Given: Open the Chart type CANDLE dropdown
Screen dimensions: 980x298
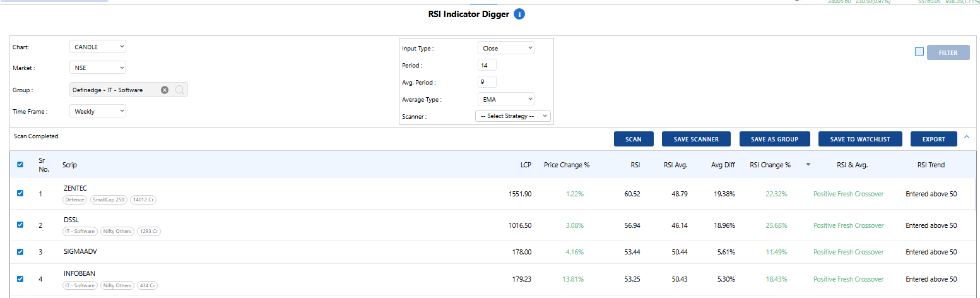Looking at the screenshot, I should (x=97, y=47).
